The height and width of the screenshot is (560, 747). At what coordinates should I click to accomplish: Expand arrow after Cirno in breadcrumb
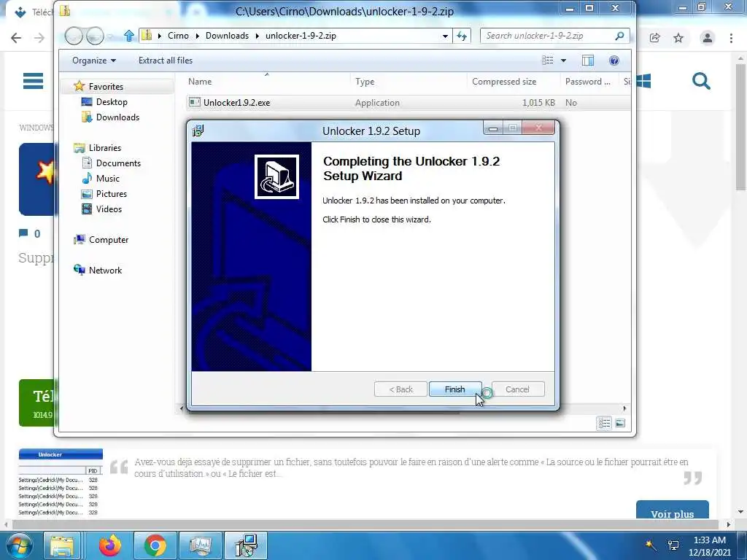click(197, 36)
